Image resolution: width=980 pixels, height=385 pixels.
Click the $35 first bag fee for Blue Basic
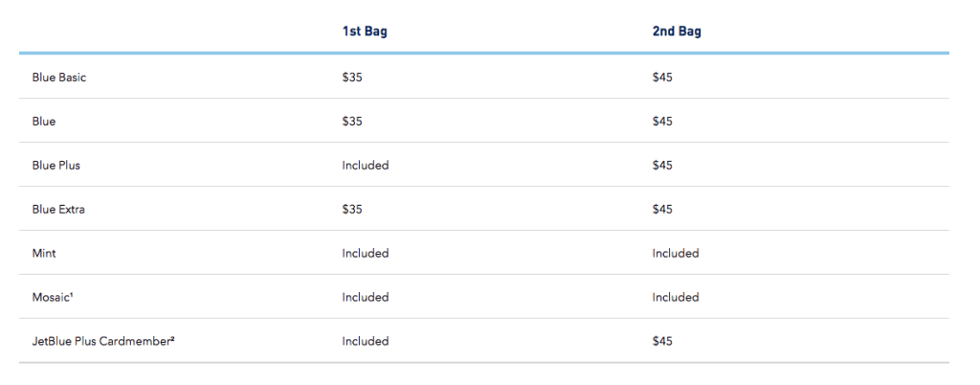click(x=352, y=78)
